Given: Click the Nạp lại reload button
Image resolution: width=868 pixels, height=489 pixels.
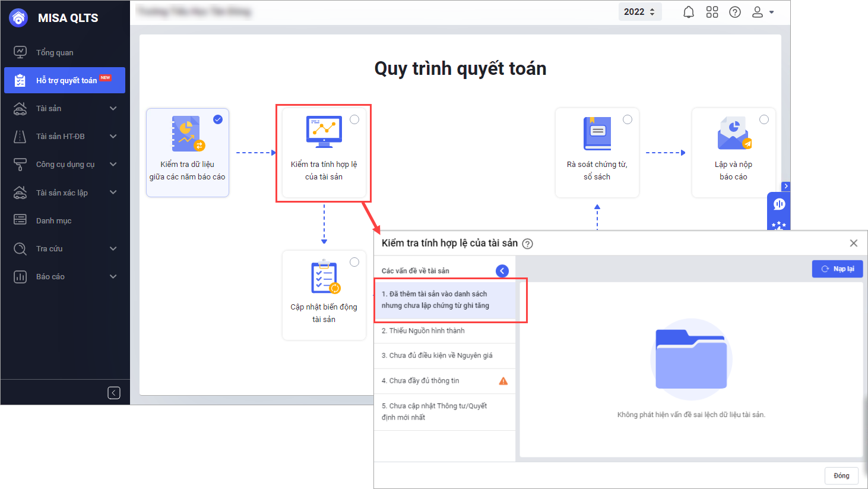Looking at the screenshot, I should [837, 269].
